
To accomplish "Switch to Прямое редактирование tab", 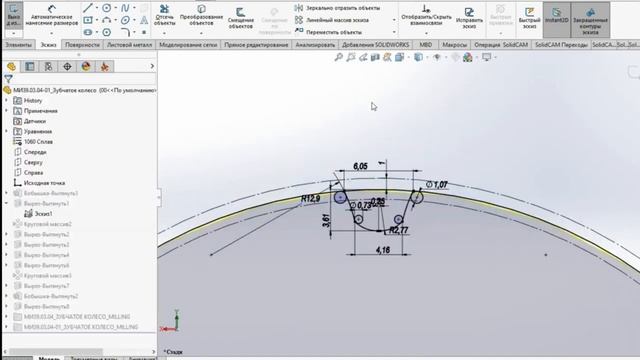I will click(256, 45).
